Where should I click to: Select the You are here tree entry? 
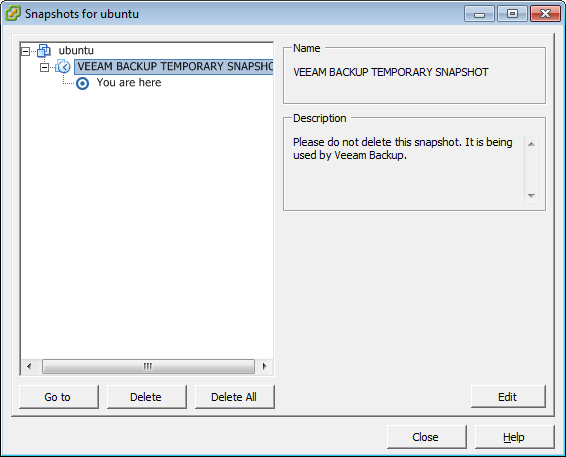pyautogui.click(x=129, y=83)
